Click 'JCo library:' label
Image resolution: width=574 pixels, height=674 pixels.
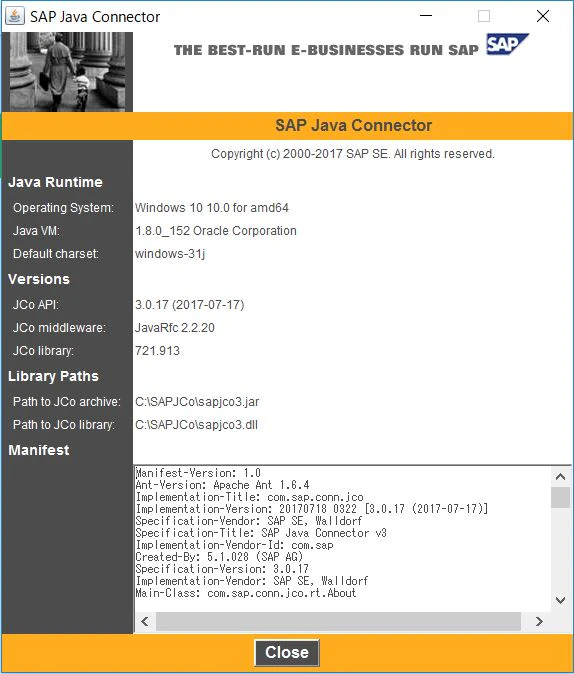click(43, 351)
